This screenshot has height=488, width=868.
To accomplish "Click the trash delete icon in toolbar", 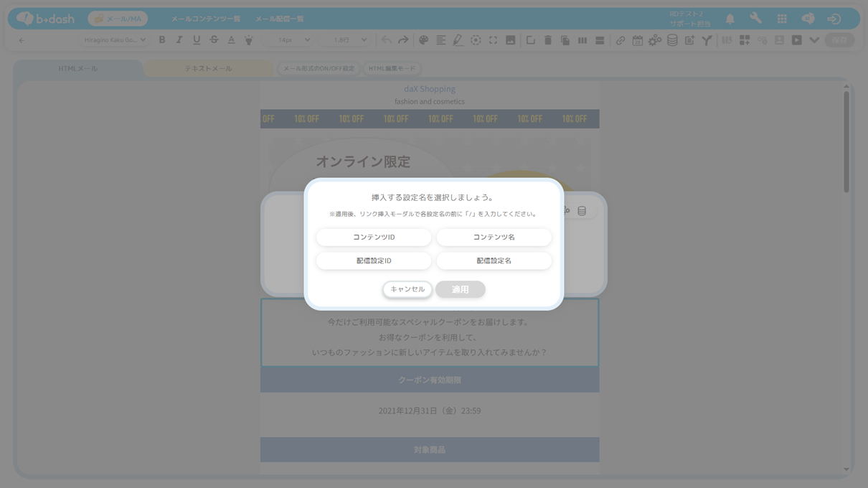I will pyautogui.click(x=547, y=40).
